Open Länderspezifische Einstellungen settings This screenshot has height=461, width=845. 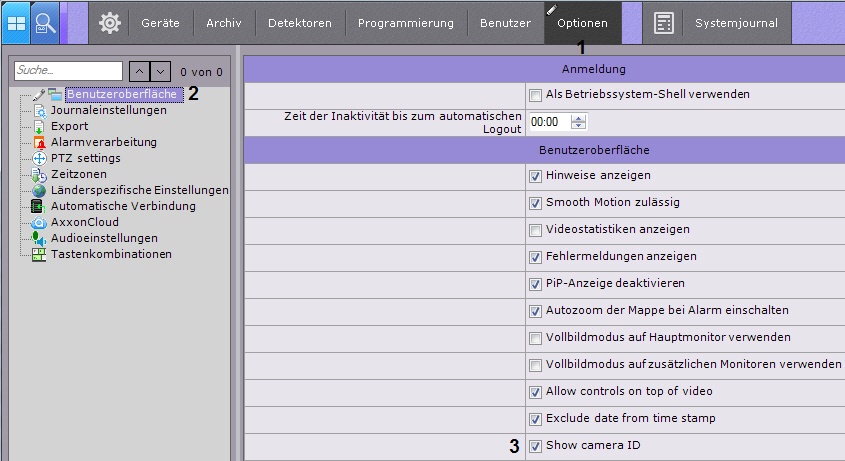(x=139, y=191)
